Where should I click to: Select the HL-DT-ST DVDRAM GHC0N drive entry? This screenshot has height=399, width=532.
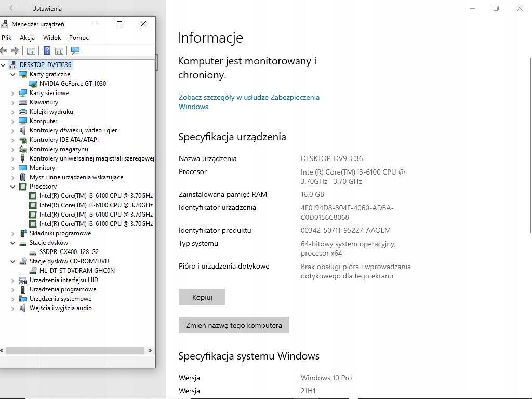77,271
